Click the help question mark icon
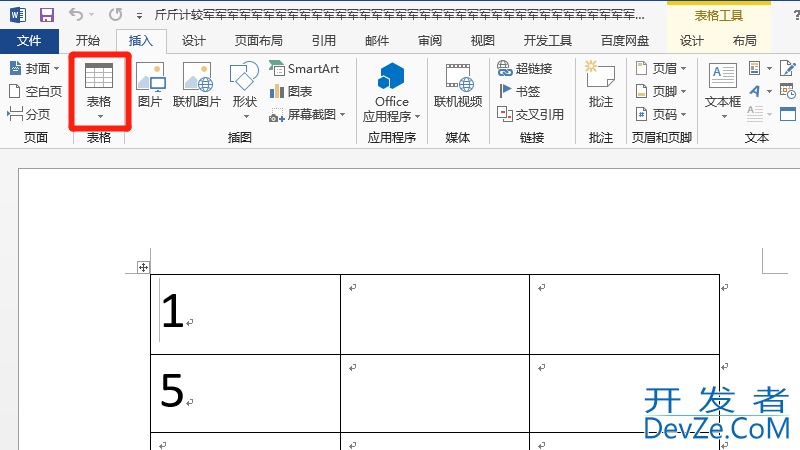This screenshot has width=800, height=450. tap(796, 15)
